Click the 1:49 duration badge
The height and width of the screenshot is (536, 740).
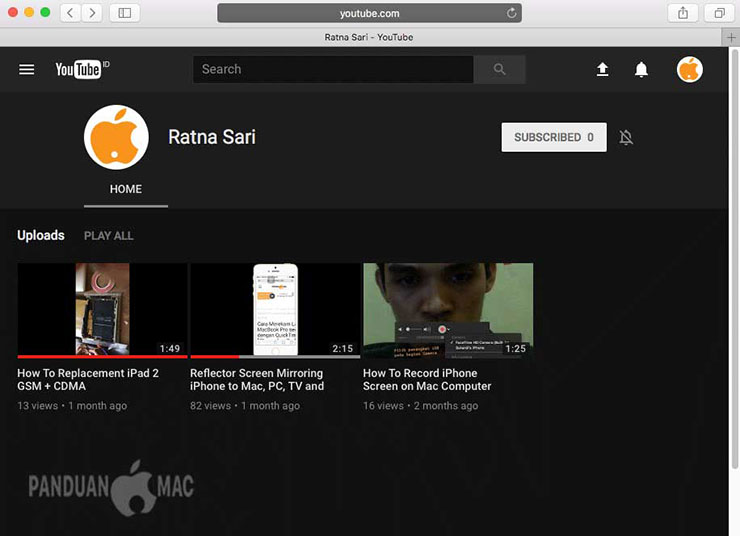coord(170,348)
